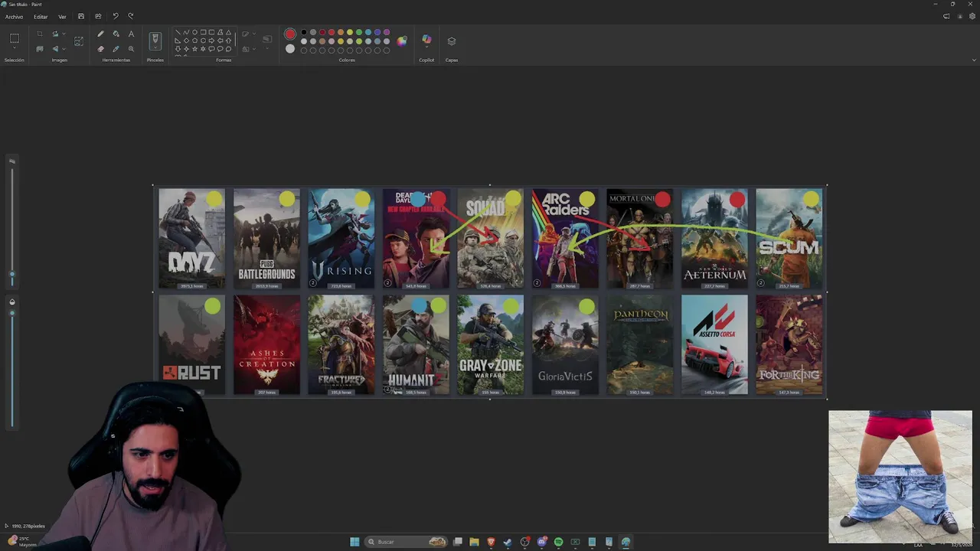
Task: Select the Text tool
Action: (x=131, y=34)
